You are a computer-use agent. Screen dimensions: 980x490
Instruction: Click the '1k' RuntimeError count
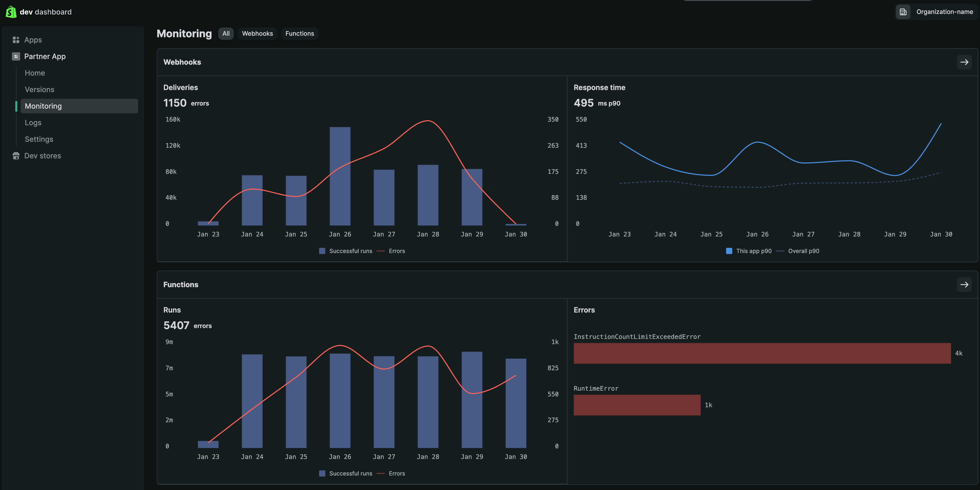point(708,405)
